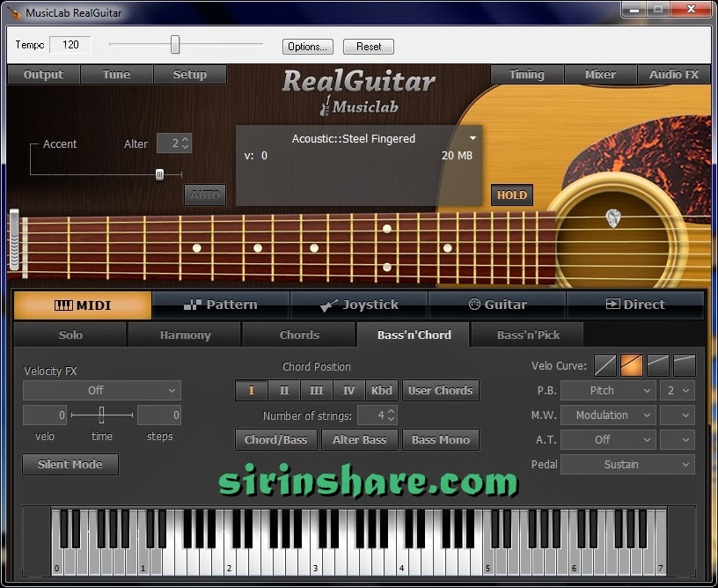This screenshot has height=588, width=718.
Task: Select the fourth velo curve icon
Action: [685, 365]
